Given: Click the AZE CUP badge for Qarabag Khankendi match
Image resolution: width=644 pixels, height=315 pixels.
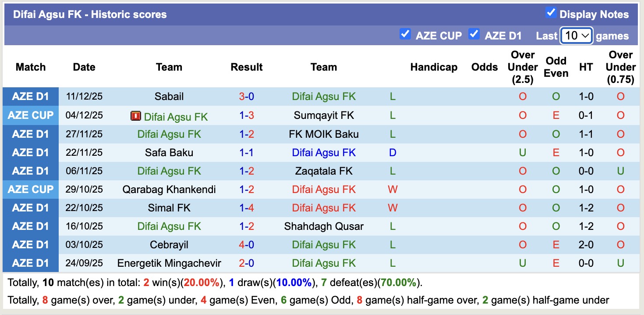Looking at the screenshot, I should [x=31, y=189].
